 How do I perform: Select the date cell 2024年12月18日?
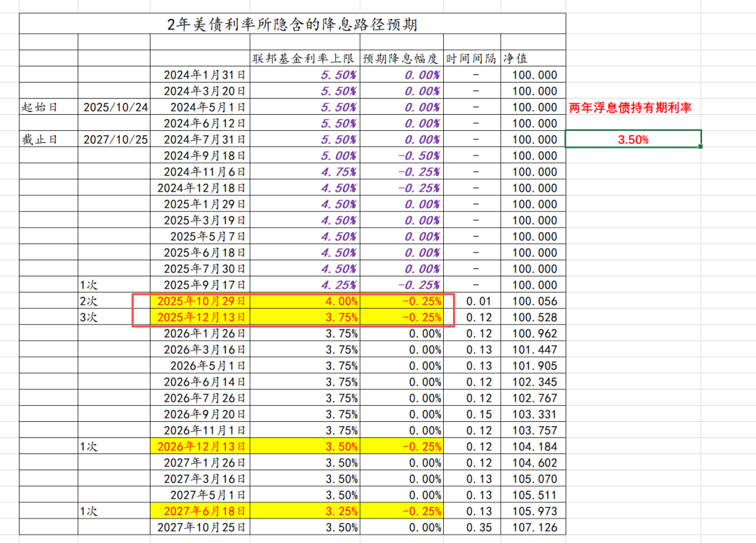coord(199,188)
